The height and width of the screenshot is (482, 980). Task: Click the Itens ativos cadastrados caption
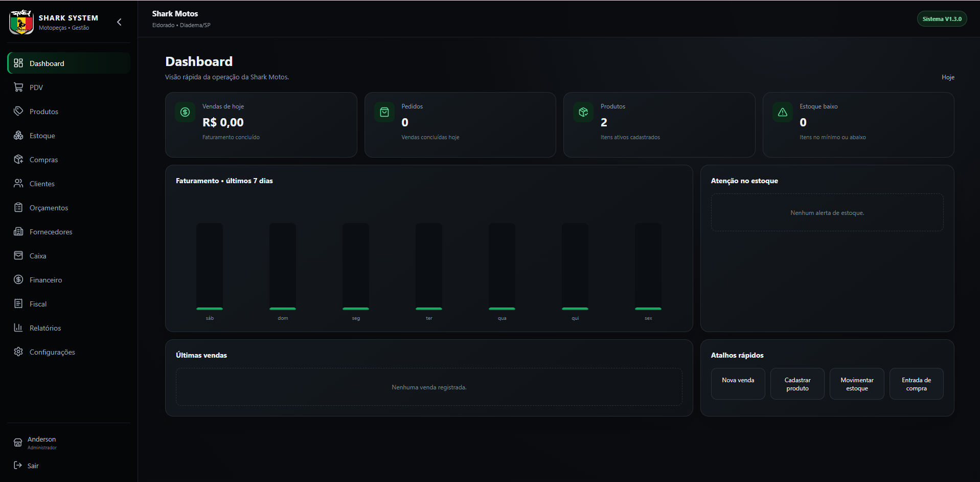coord(630,137)
